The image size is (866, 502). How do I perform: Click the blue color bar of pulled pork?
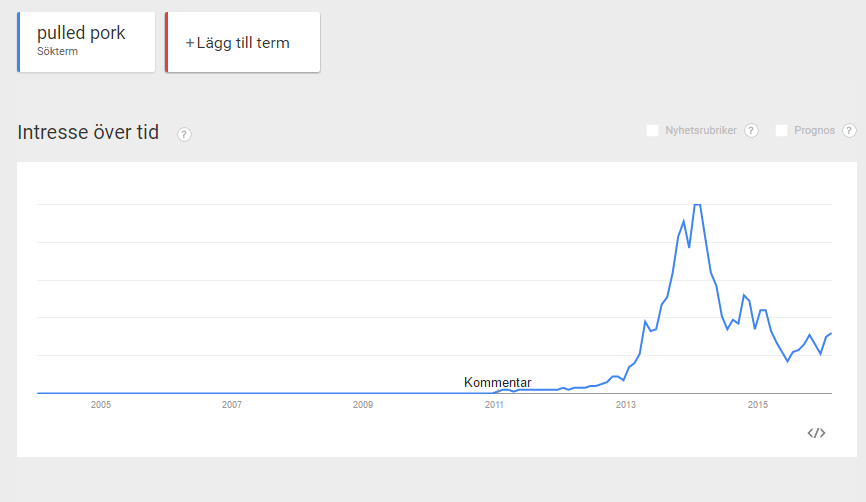coord(19,42)
